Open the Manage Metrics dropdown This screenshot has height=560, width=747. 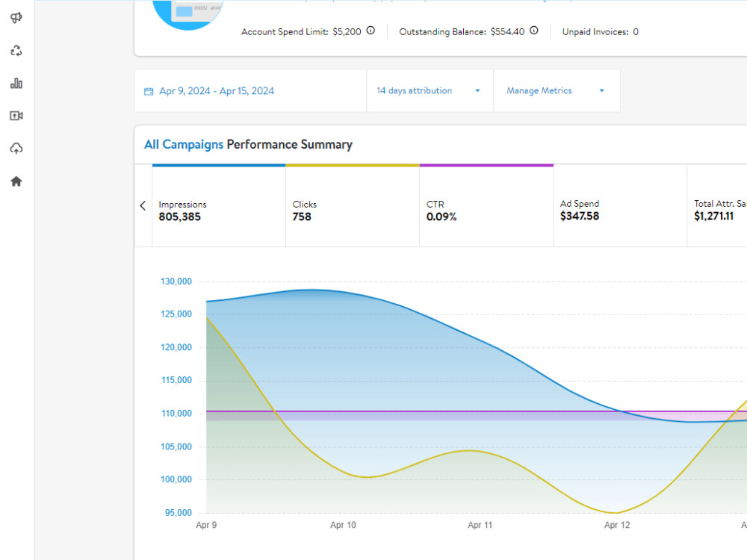point(557,91)
